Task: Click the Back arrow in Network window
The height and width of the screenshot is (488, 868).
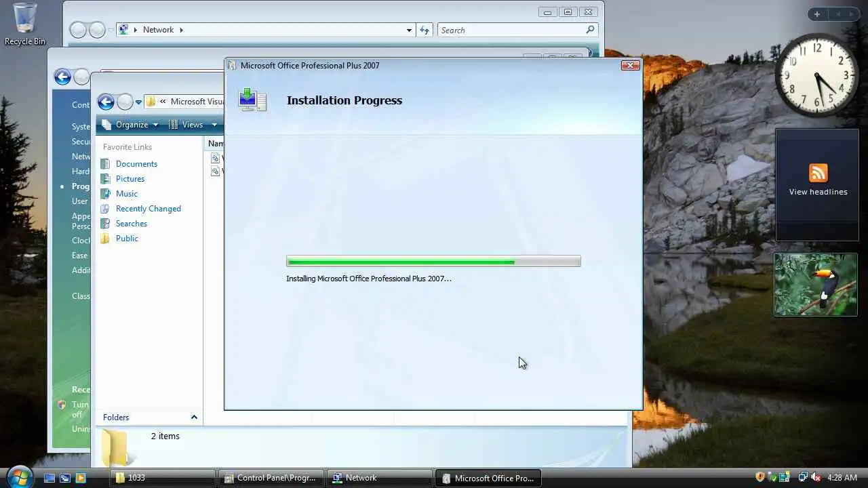Action: point(79,30)
